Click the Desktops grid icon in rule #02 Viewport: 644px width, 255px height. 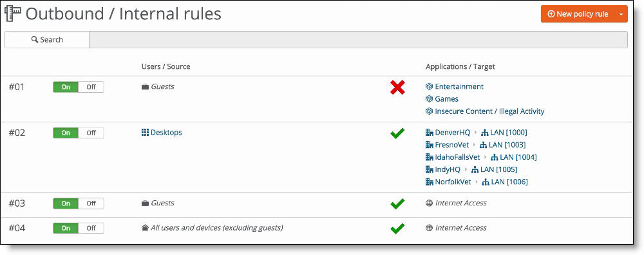(x=145, y=133)
